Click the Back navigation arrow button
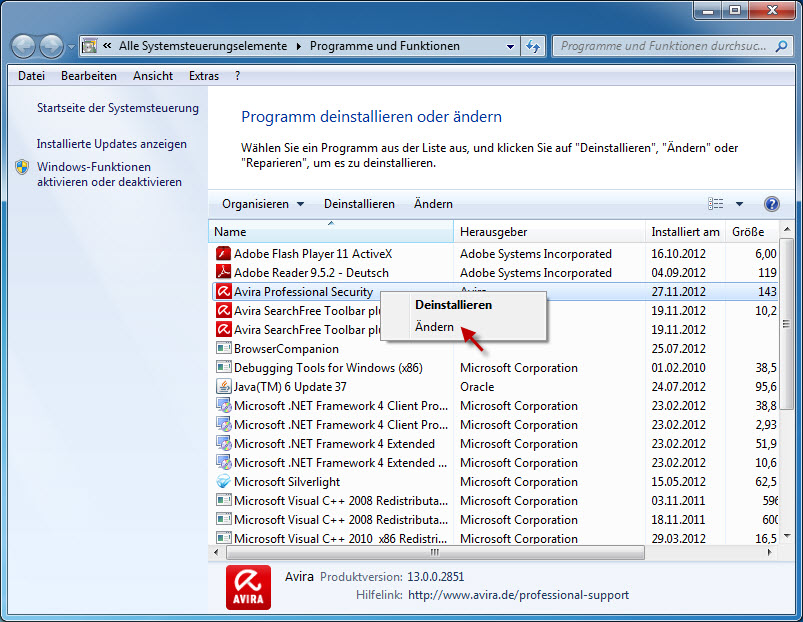803x622 pixels. point(23,47)
